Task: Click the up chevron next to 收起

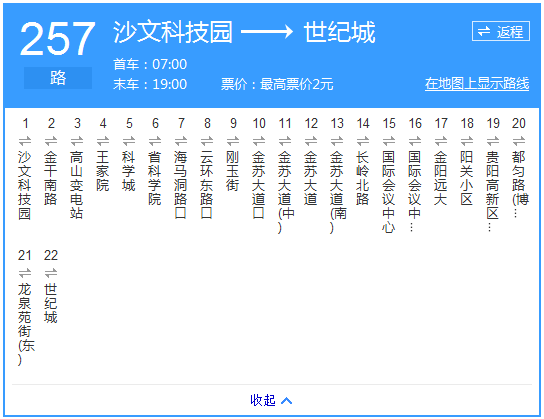Action: pyautogui.click(x=287, y=401)
